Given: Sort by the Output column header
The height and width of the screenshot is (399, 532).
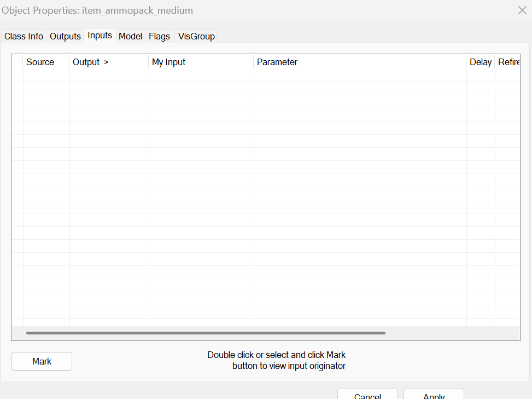Looking at the screenshot, I should [x=109, y=62].
